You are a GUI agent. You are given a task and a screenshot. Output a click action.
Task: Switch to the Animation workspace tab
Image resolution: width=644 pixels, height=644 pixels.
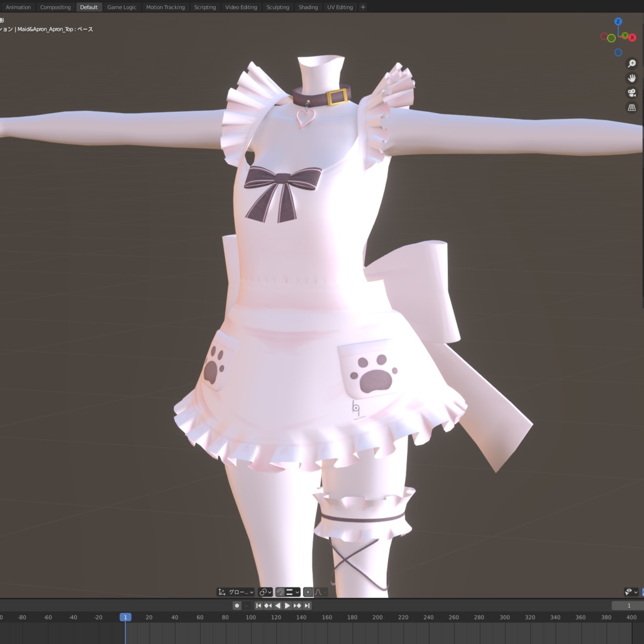pos(18,7)
